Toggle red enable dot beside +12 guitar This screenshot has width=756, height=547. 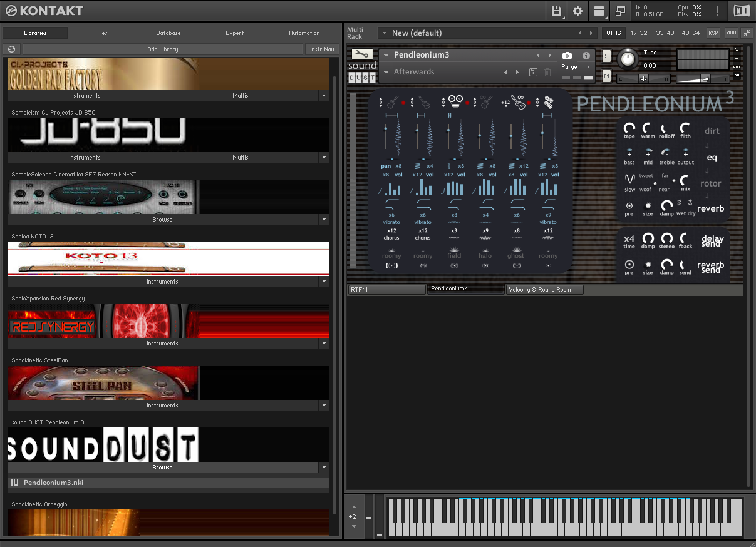pyautogui.click(x=530, y=102)
